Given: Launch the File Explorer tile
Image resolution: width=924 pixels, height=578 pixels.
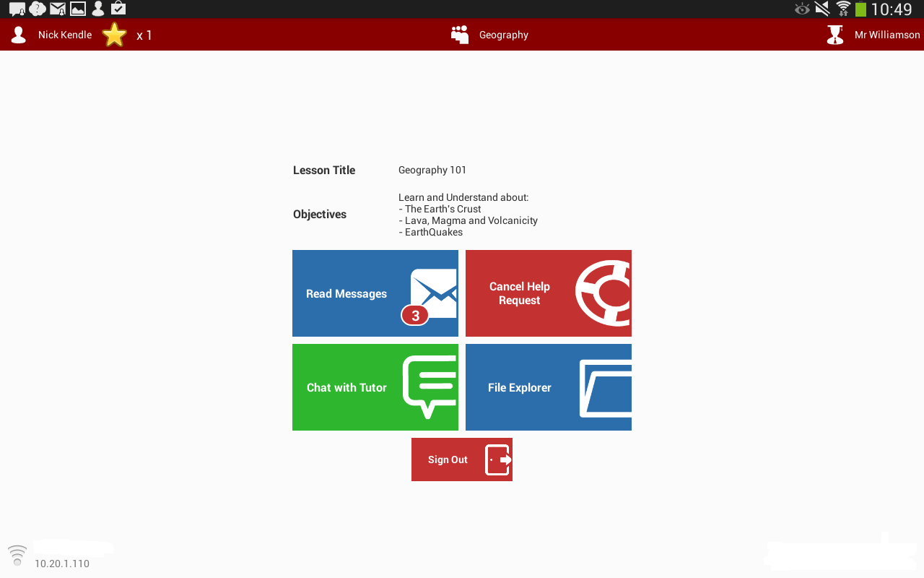Looking at the screenshot, I should click(549, 387).
